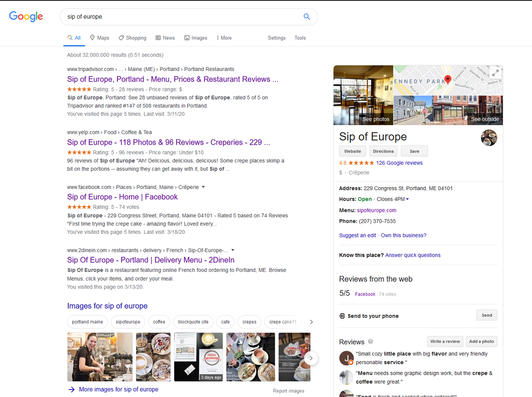The height and width of the screenshot is (397, 532).
Task: Open dropdown arrow beside 2dinein result URL
Action: 233,250
